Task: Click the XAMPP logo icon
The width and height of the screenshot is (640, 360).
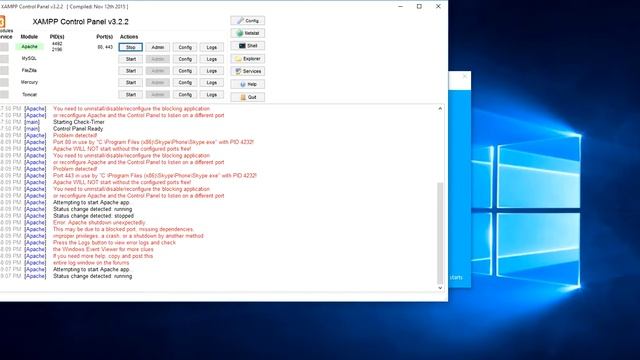Action: (2, 22)
